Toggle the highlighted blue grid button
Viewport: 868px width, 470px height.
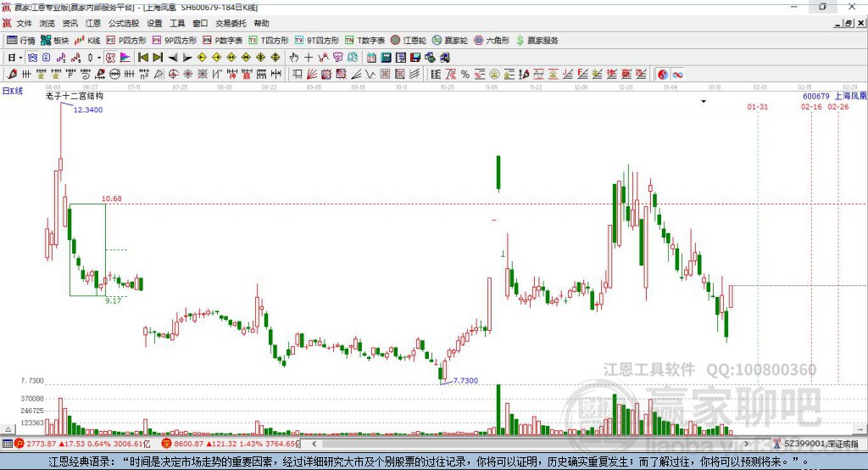[32, 58]
